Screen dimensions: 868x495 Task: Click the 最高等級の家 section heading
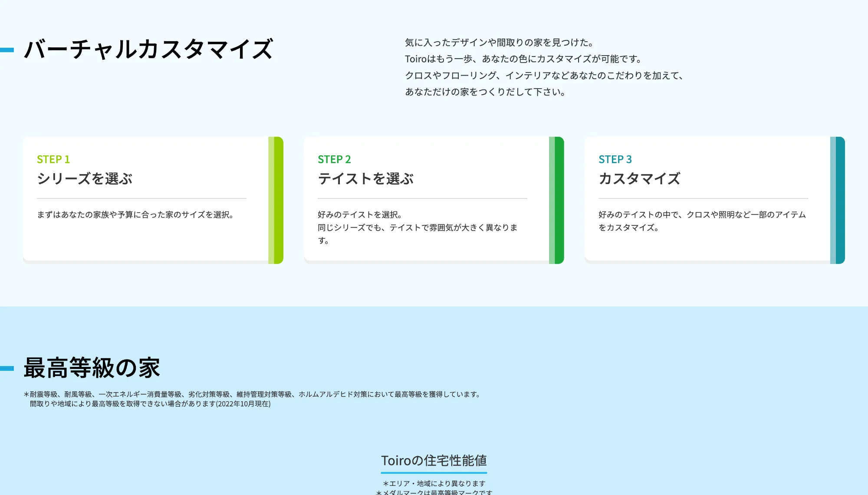92,368
